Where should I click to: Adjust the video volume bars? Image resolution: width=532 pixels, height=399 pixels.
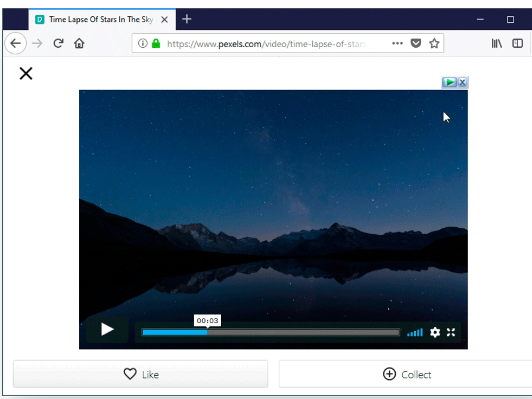(x=415, y=332)
